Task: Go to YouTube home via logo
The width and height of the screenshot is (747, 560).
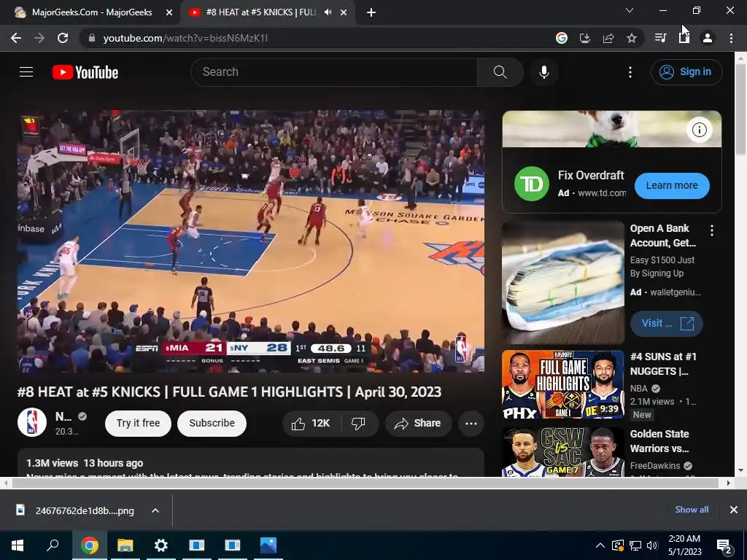Action: point(85,72)
